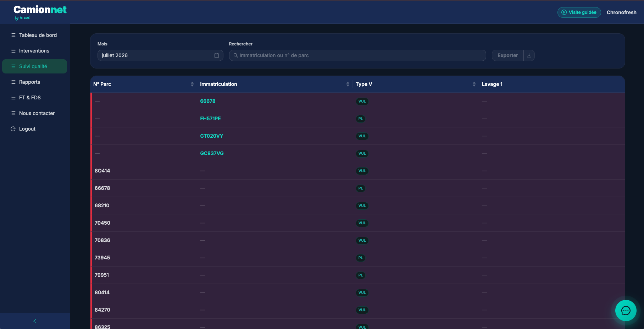
Task: Click the download icon next to Exporter
Action: [x=529, y=55]
